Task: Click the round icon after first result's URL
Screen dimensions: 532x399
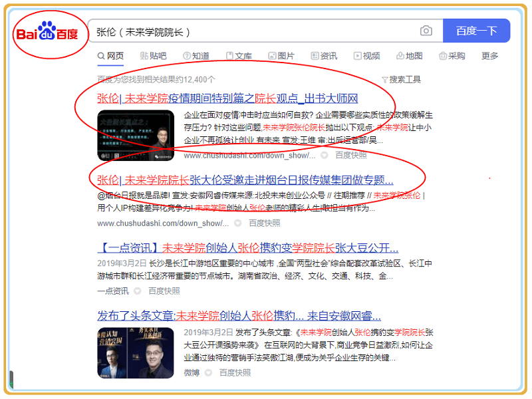Action: [x=324, y=155]
